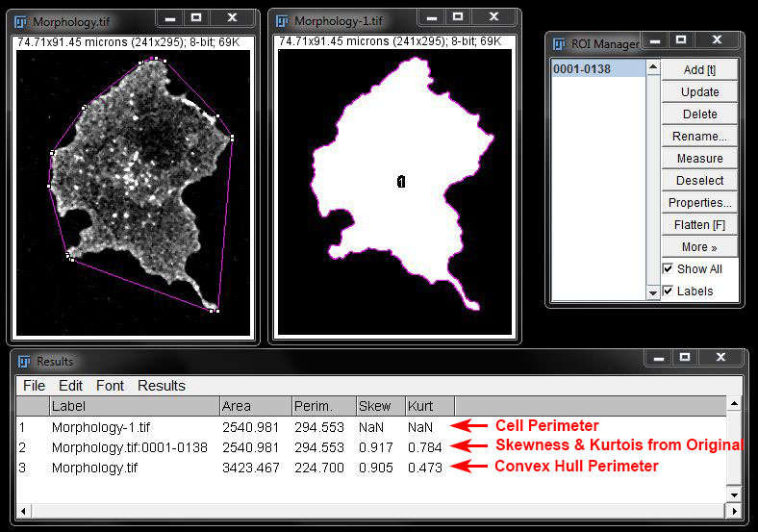The height and width of the screenshot is (532, 758).
Task: Maximize the ROI Manager window
Action: tap(681, 40)
